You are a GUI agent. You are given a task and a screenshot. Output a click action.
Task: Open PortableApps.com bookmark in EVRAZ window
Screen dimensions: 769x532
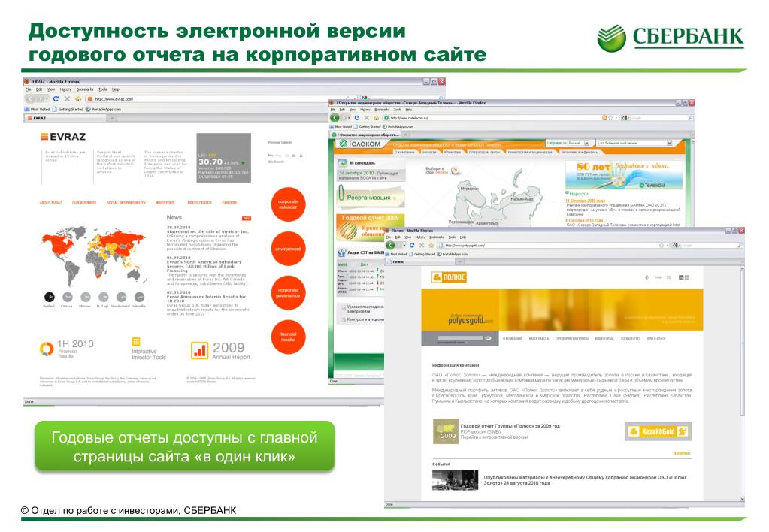click(x=103, y=110)
